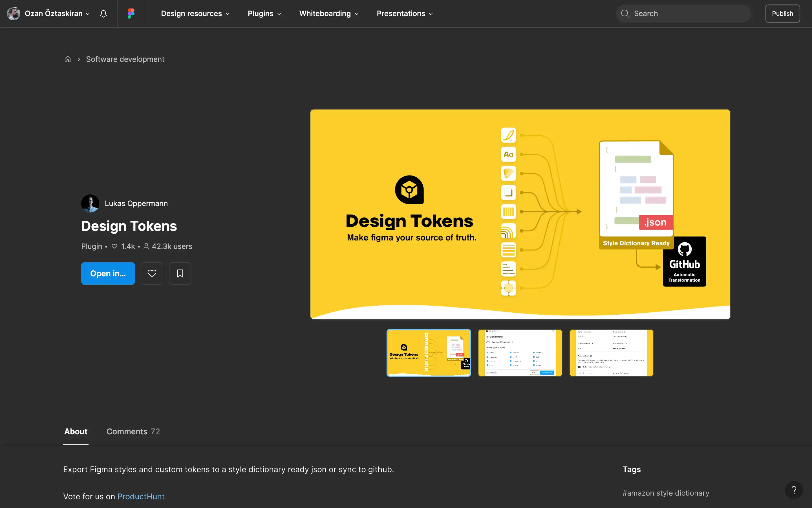812x508 pixels.
Task: Open the account switcher next to Ozan Öztaskiran
Action: tap(88, 14)
